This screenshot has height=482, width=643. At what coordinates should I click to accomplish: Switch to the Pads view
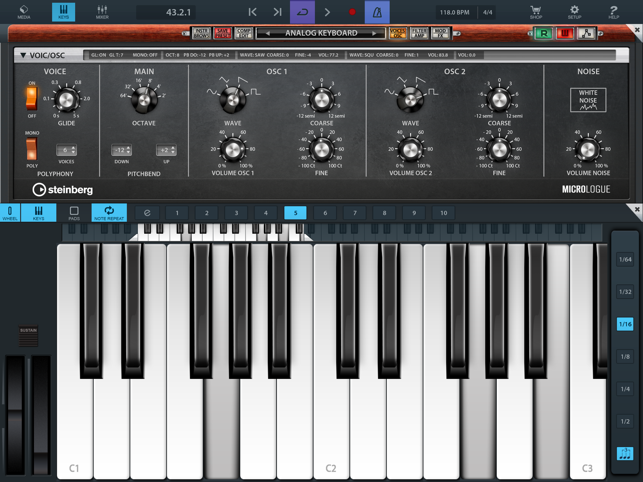[x=74, y=213]
